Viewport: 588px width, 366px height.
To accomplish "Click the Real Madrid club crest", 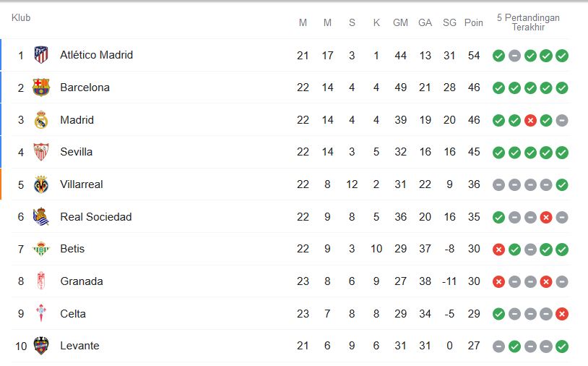I will pos(41,120).
